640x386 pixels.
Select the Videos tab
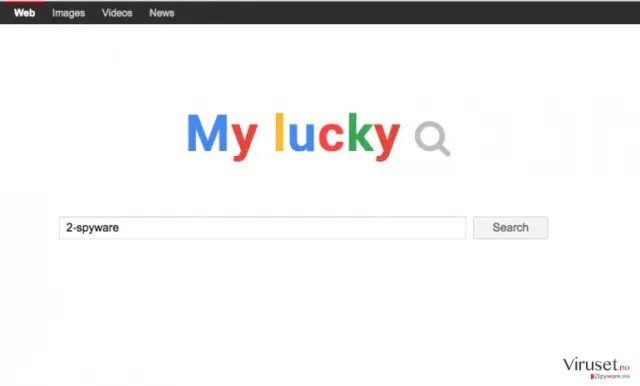click(117, 13)
